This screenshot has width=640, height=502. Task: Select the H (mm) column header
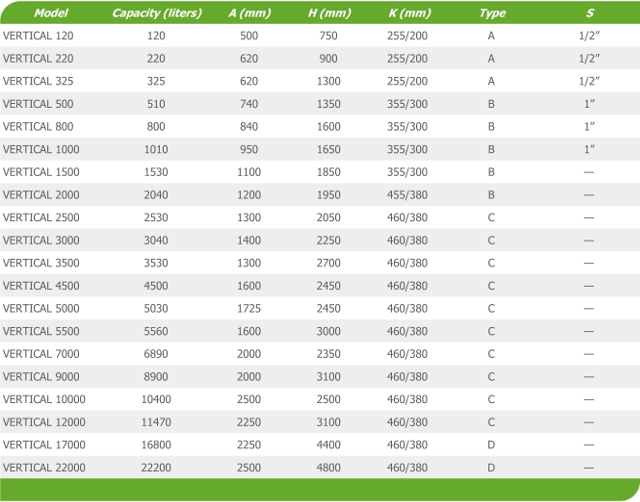(x=329, y=13)
